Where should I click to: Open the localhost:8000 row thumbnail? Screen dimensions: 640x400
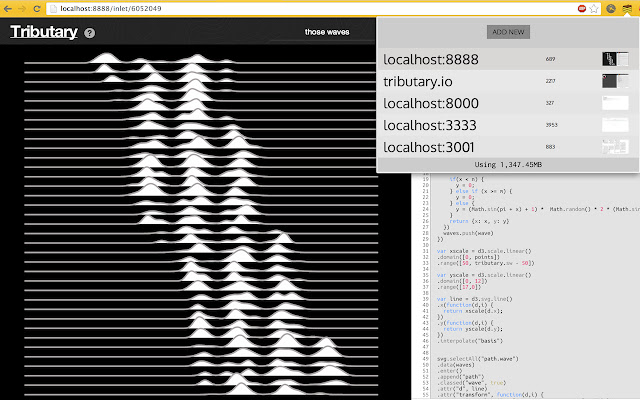(x=615, y=103)
